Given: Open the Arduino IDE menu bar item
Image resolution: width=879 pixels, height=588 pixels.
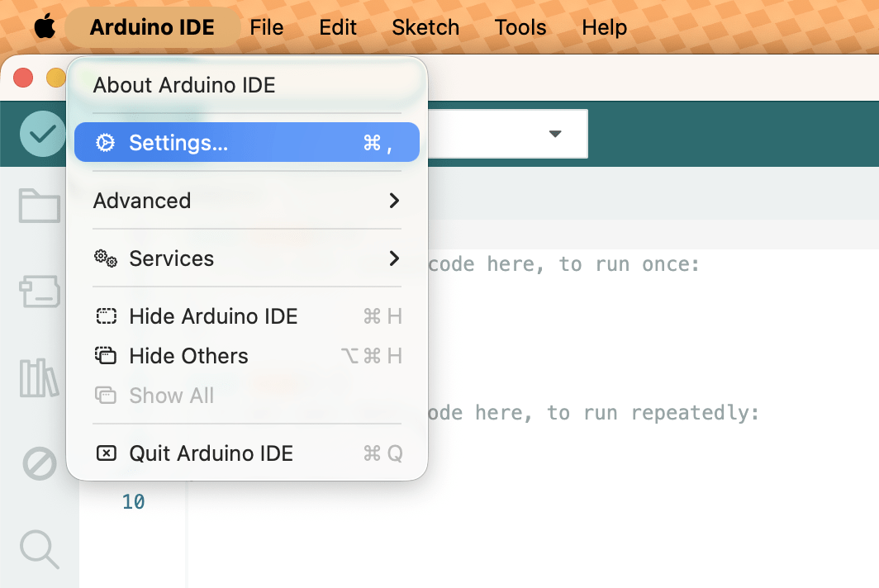Looking at the screenshot, I should (x=153, y=27).
